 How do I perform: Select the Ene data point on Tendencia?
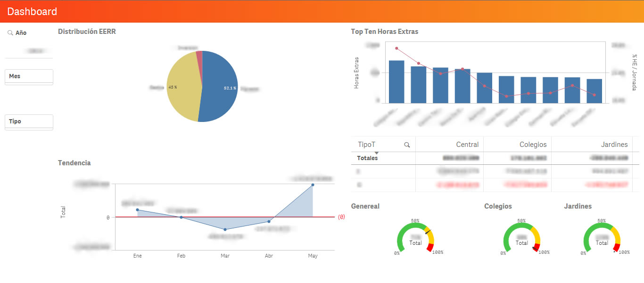coord(137,210)
